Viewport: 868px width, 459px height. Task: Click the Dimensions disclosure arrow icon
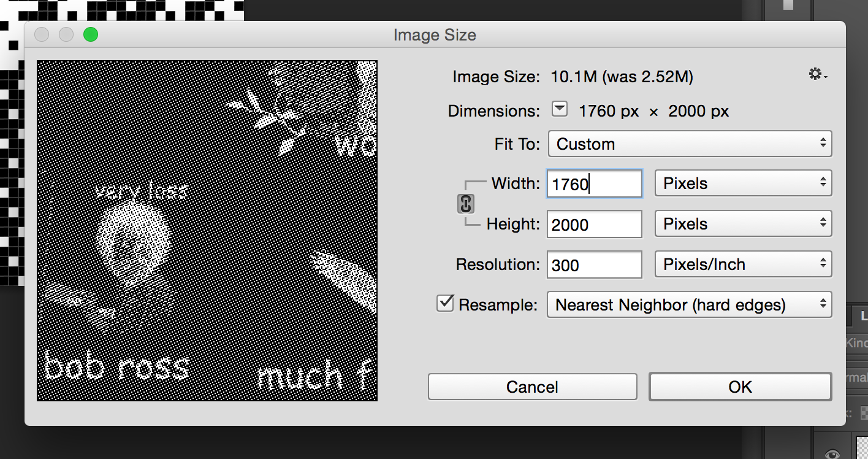(x=559, y=109)
